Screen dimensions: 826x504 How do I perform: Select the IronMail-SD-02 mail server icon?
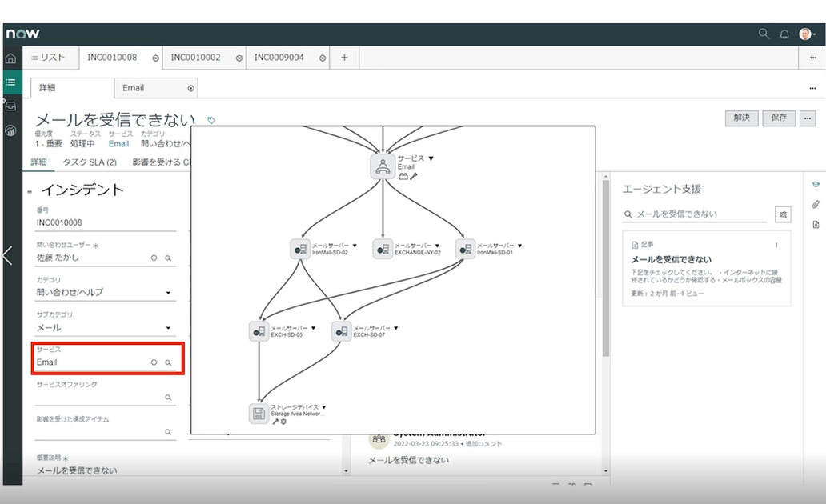pyautogui.click(x=300, y=249)
